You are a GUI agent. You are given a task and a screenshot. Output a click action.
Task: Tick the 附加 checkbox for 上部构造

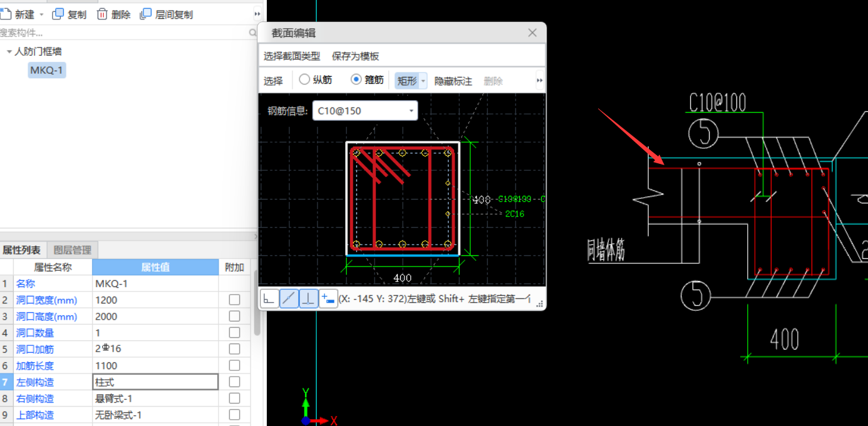coord(234,414)
